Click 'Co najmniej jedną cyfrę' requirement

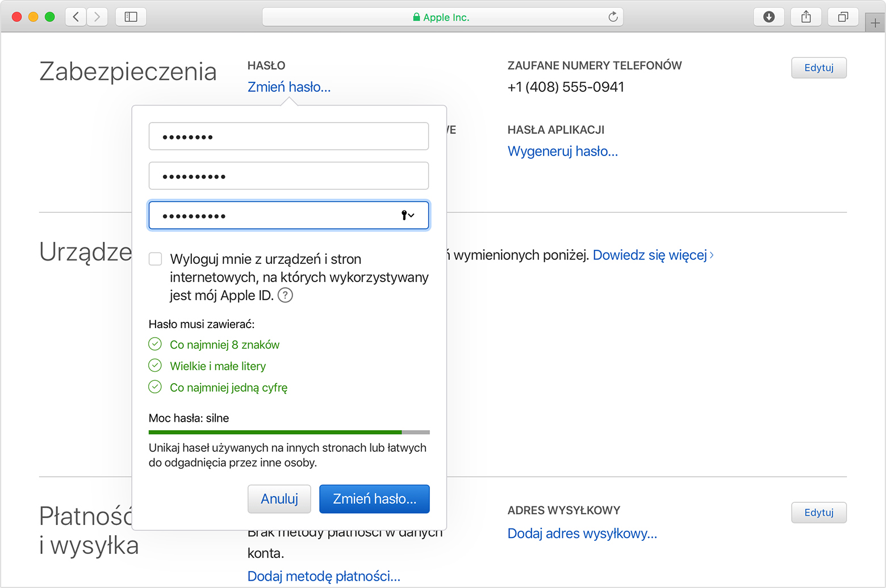click(x=229, y=388)
